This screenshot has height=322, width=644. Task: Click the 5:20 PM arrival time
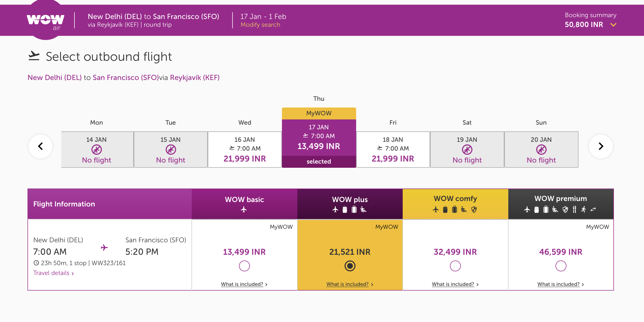(142, 252)
